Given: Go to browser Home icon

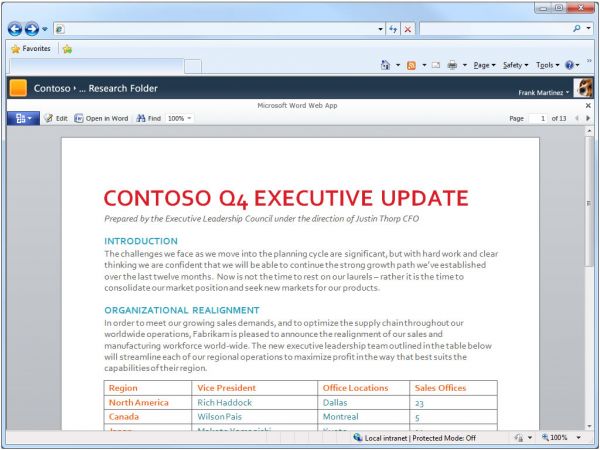Looking at the screenshot, I should coord(385,65).
